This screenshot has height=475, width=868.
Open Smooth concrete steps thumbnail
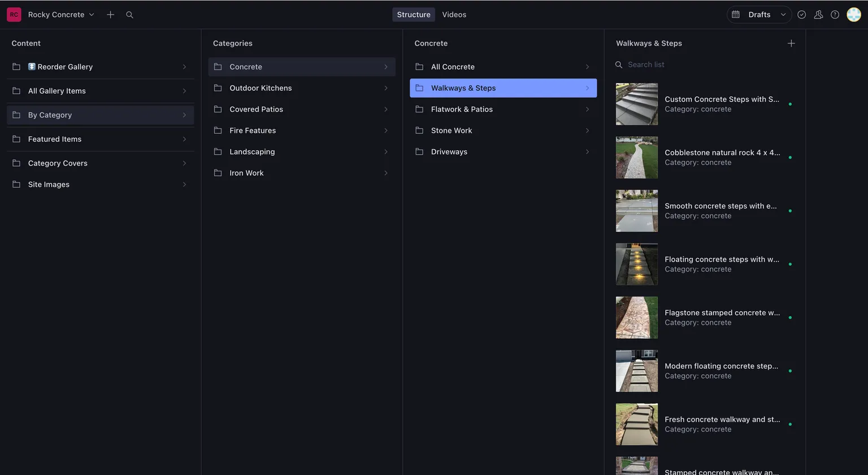(637, 211)
